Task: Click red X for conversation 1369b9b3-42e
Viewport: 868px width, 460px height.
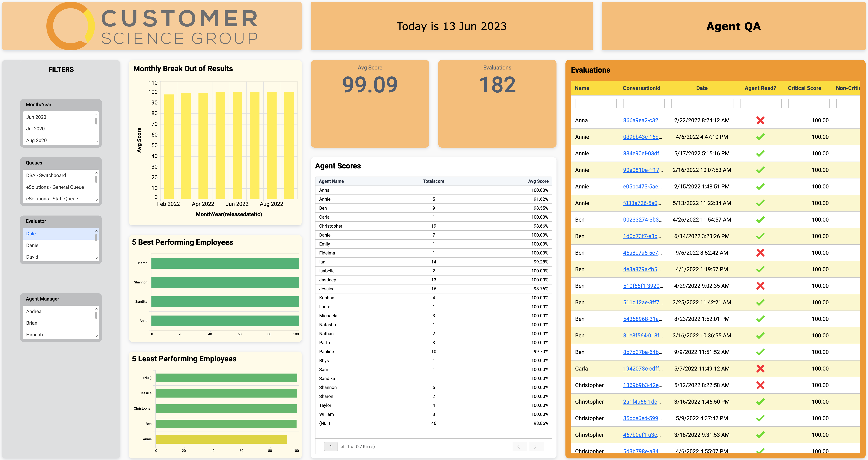Action: [760, 385]
